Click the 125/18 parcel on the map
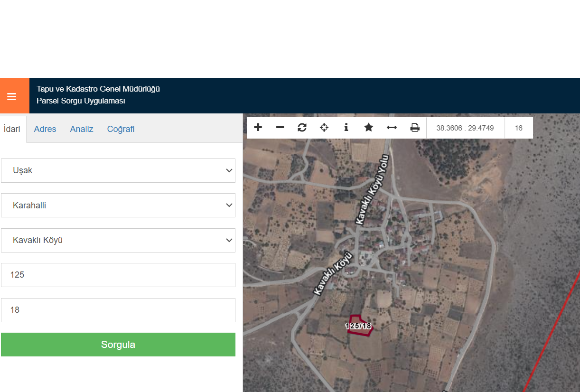Viewport: 580px width, 392px height. point(359,326)
